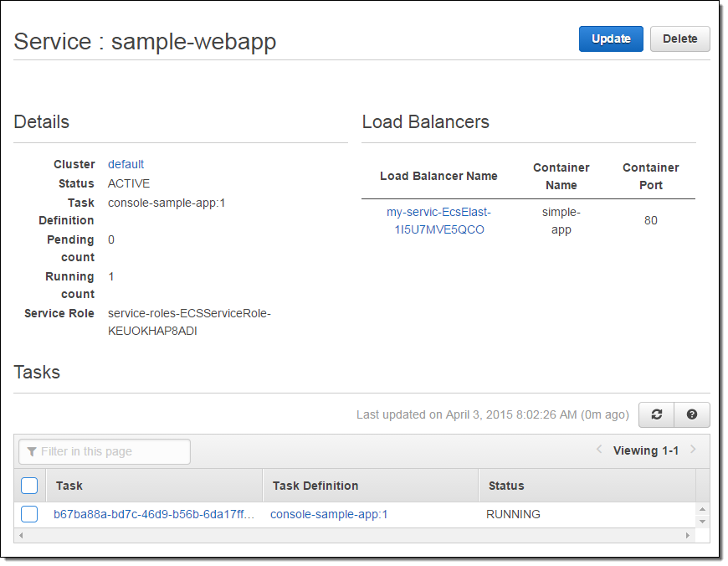Go to next page of tasks
Screen dimensions: 728x566
pos(693,450)
